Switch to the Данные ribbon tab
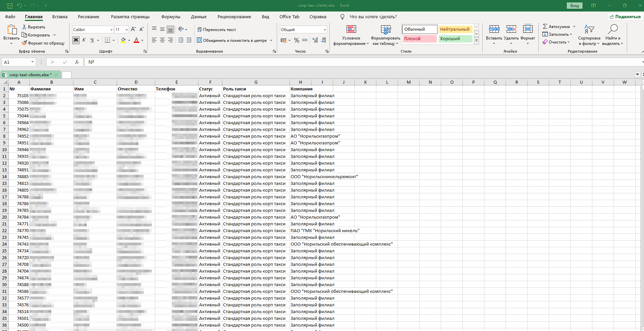The height and width of the screenshot is (331, 644). click(x=198, y=17)
